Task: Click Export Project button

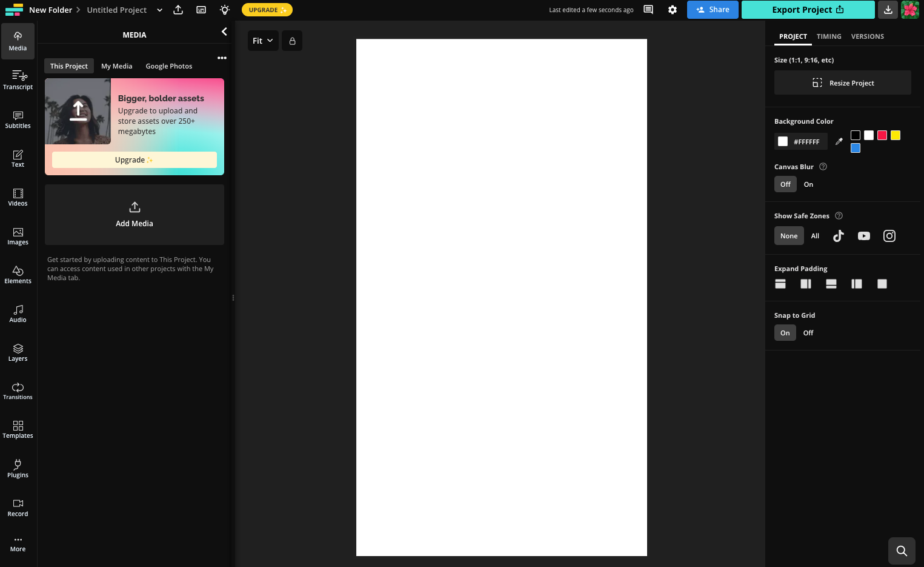Action: coord(808,10)
